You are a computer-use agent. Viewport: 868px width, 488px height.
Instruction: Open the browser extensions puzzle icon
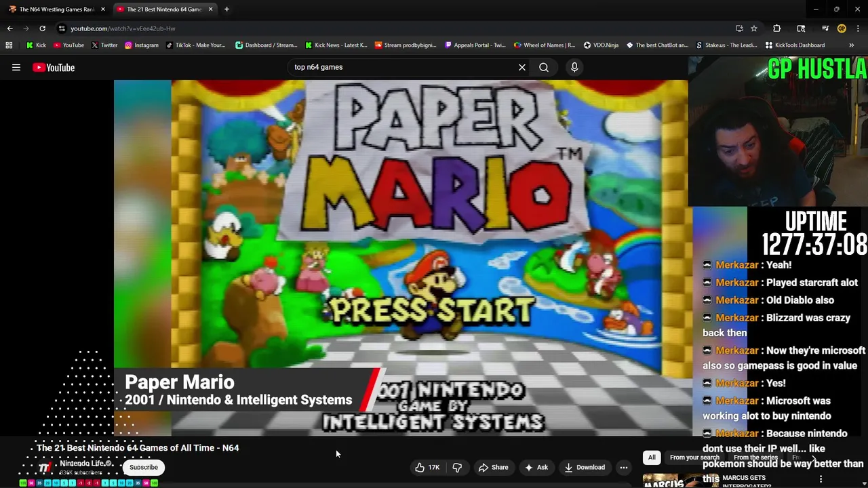[777, 28]
